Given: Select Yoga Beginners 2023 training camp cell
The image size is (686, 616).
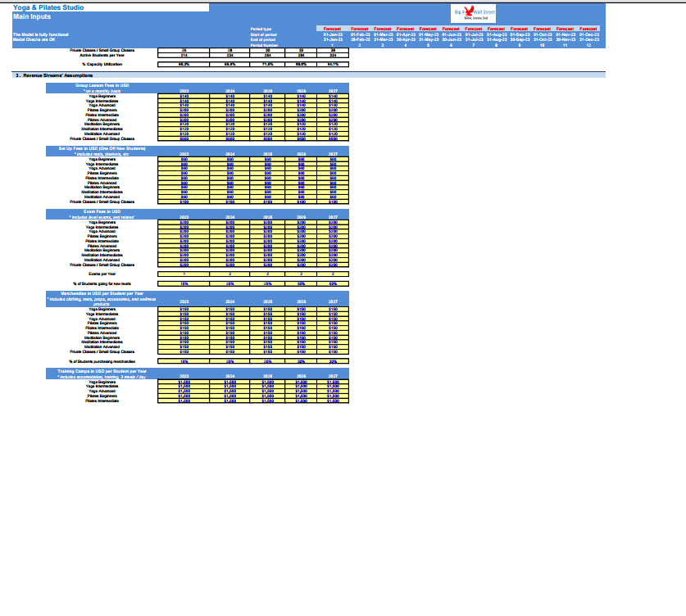Looking at the screenshot, I should coord(184,382).
